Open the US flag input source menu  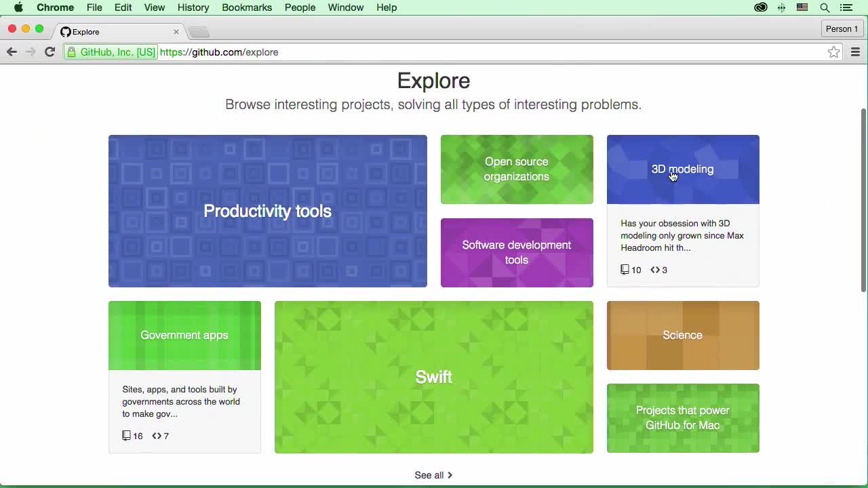click(x=802, y=7)
